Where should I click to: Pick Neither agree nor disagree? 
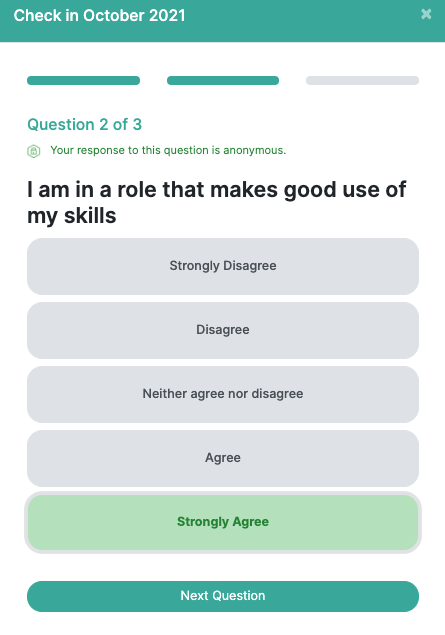[223, 394]
